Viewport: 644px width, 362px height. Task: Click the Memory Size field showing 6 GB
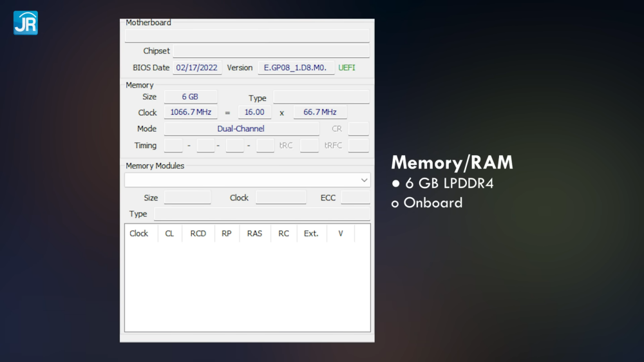[190, 97]
